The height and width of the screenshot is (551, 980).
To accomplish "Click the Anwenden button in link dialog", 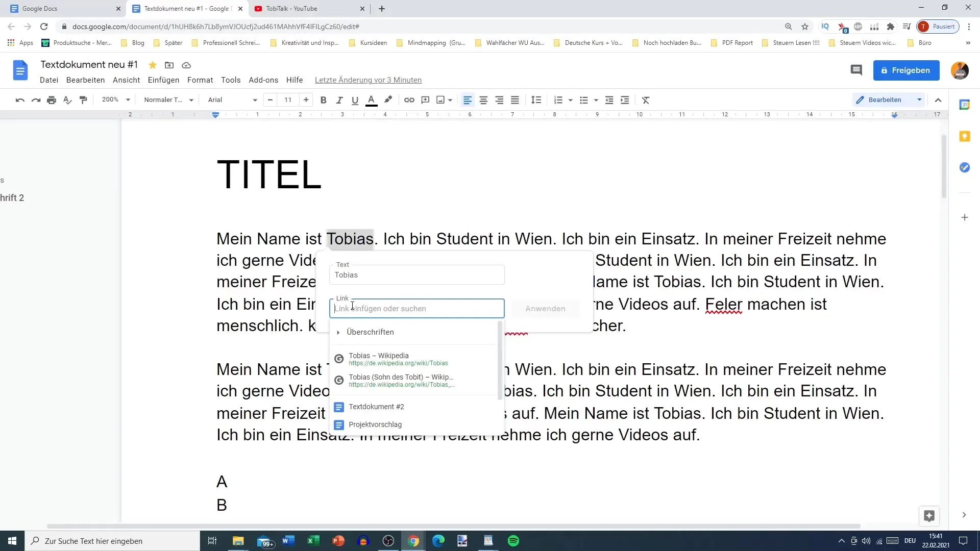I will pos(545,309).
